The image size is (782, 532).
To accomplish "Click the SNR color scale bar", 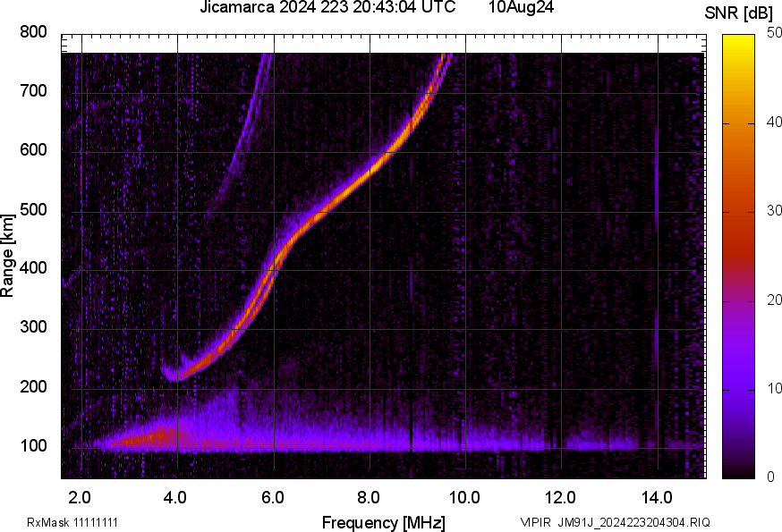I will (739, 257).
